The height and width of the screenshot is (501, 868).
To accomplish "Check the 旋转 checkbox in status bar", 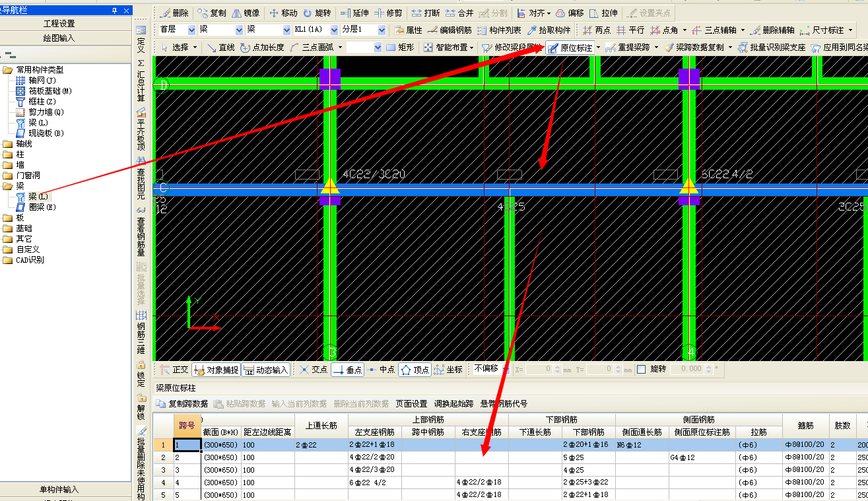I will pyautogui.click(x=641, y=369).
